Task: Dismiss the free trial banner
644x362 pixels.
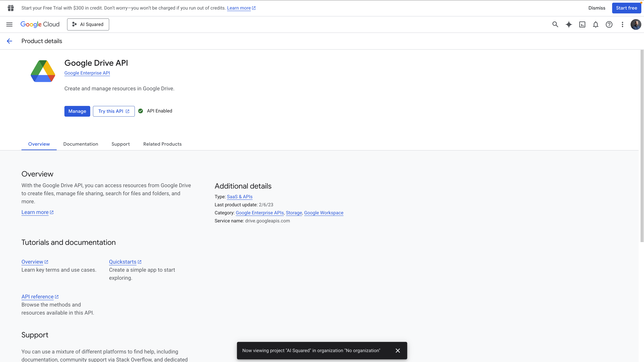Action: tap(597, 8)
